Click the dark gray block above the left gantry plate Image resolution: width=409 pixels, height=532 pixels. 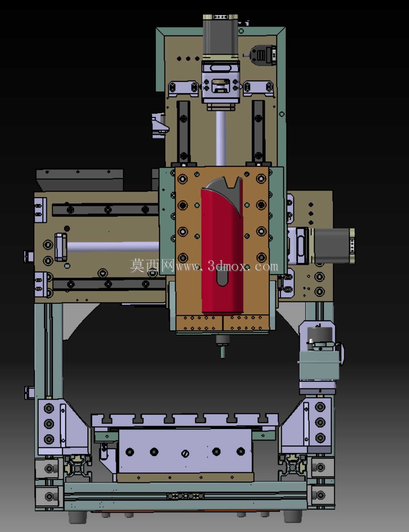(80, 180)
